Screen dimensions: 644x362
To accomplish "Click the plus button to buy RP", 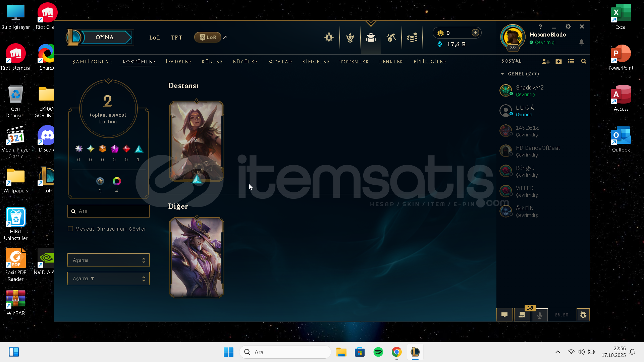I will coord(475,33).
